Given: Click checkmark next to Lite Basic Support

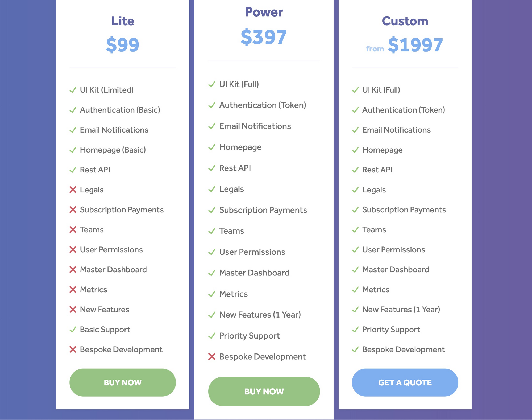Looking at the screenshot, I should pos(73,330).
